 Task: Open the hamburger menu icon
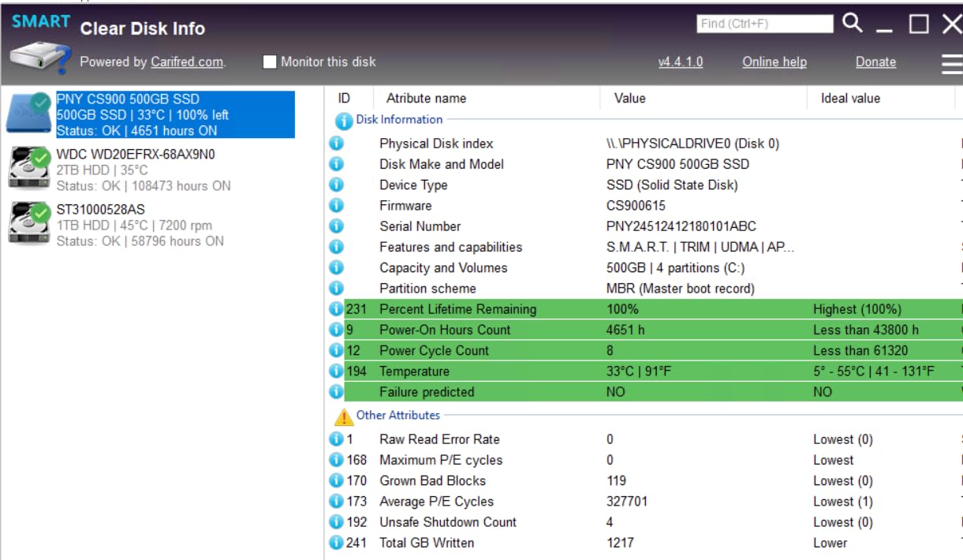[x=953, y=64]
